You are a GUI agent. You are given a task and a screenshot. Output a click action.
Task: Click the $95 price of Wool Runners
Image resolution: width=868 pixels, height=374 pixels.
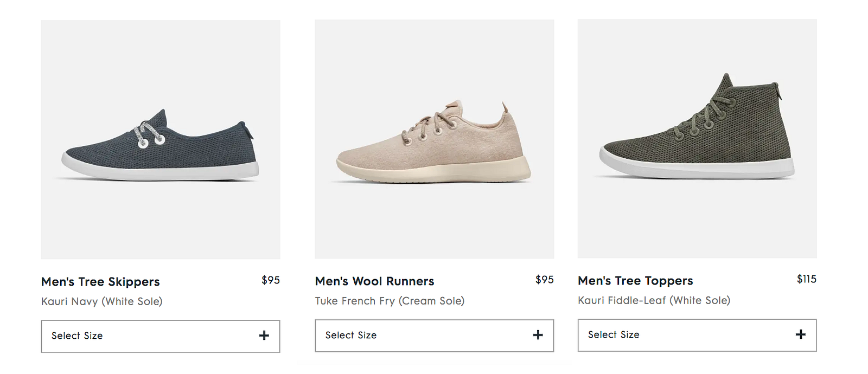click(x=544, y=280)
